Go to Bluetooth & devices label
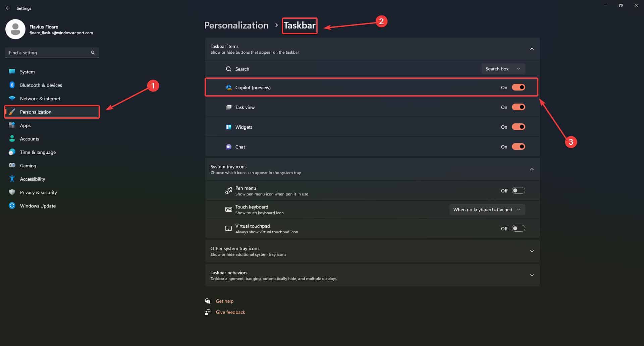Image resolution: width=644 pixels, height=346 pixels. 41,85
